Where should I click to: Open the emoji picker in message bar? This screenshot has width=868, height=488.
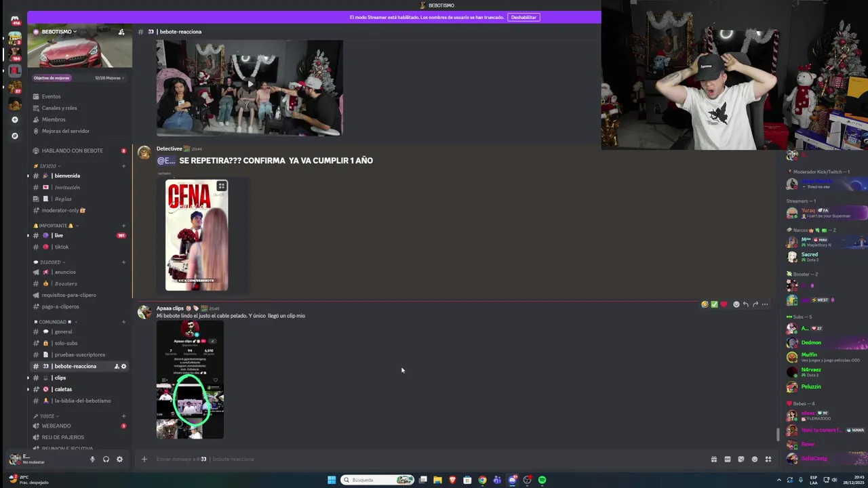(755, 459)
